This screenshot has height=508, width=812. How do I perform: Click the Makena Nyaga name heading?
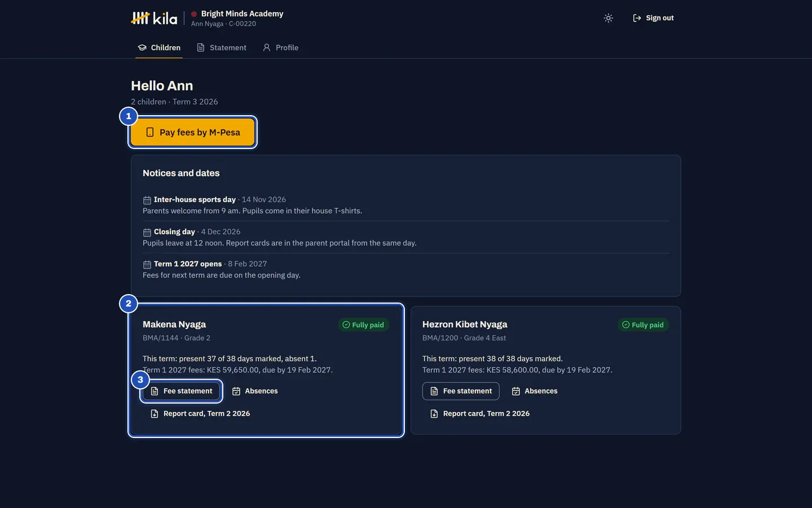tap(174, 325)
